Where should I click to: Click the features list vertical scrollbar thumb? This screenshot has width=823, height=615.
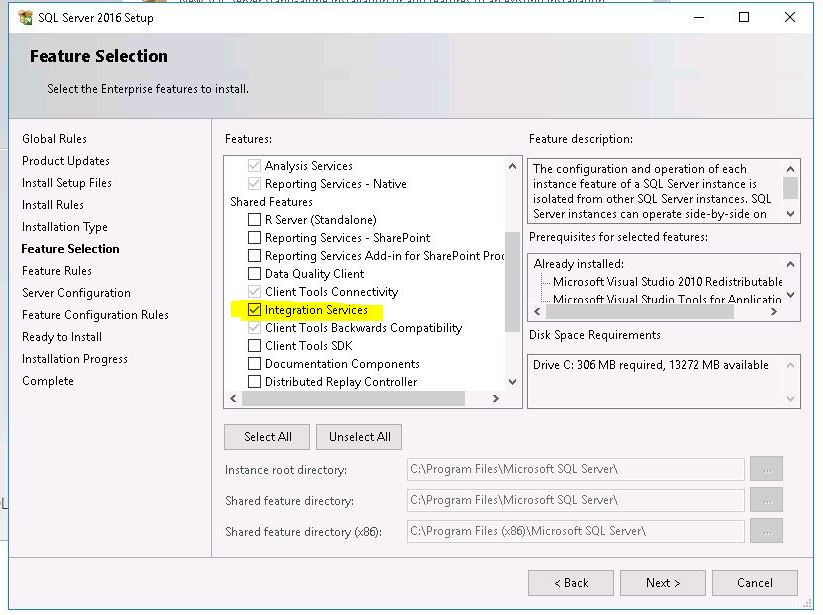tap(512, 282)
